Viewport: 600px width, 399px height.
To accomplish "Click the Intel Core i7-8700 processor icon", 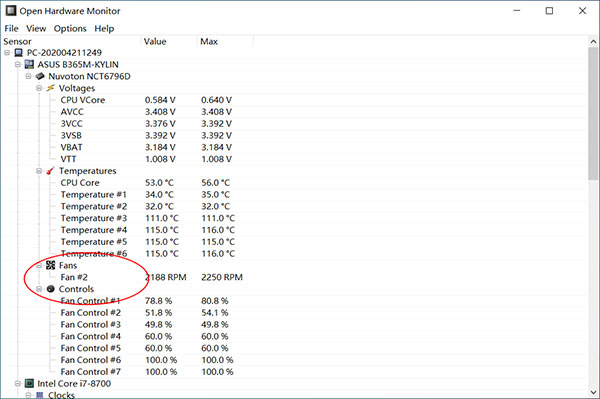I will (x=29, y=383).
